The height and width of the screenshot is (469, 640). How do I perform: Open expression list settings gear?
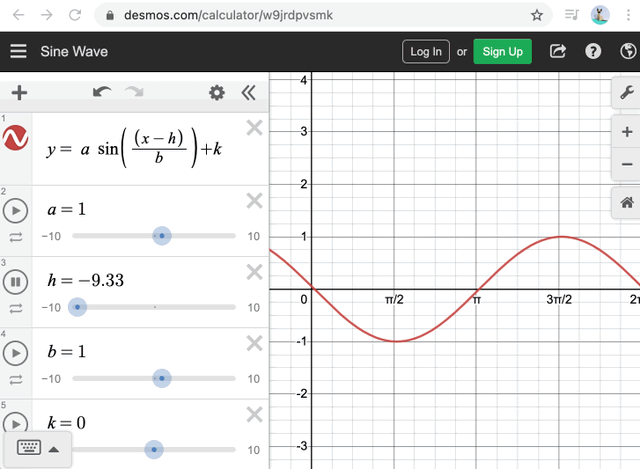tap(217, 93)
